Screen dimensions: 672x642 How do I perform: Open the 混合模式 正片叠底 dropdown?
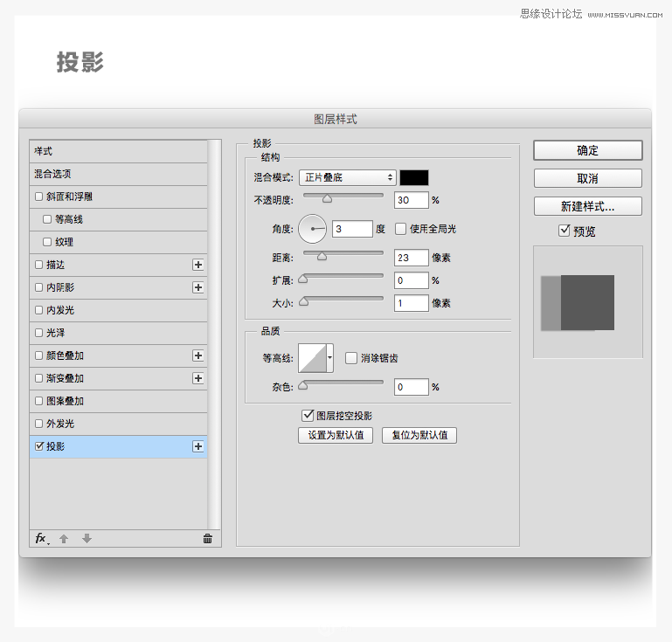347,177
